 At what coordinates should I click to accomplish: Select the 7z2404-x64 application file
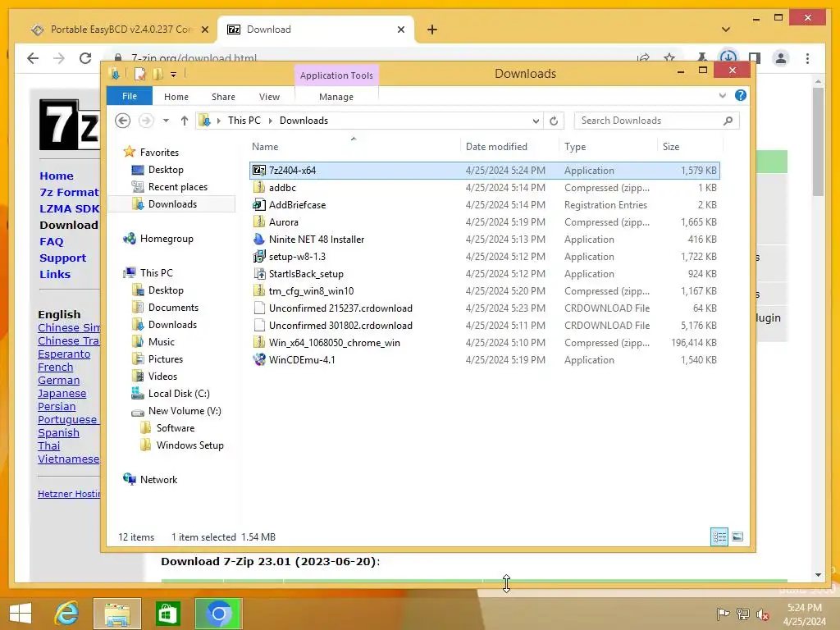click(x=484, y=171)
